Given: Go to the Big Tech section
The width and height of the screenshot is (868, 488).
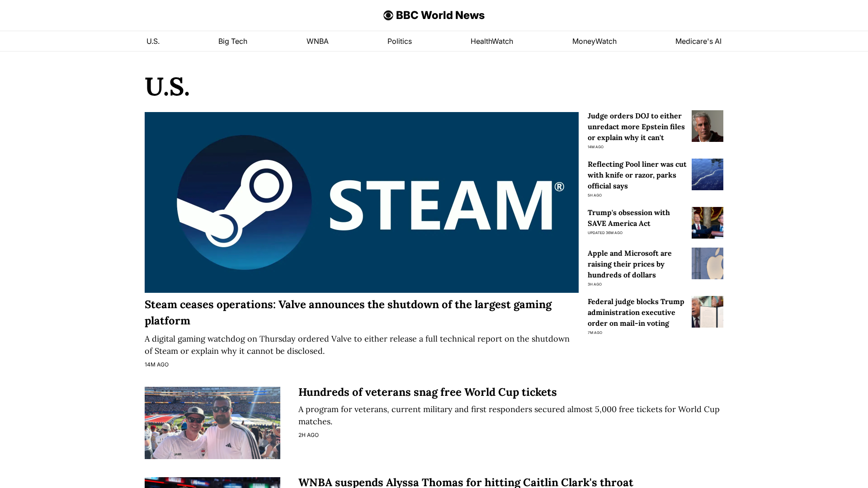Looking at the screenshot, I should pyautogui.click(x=233, y=41).
